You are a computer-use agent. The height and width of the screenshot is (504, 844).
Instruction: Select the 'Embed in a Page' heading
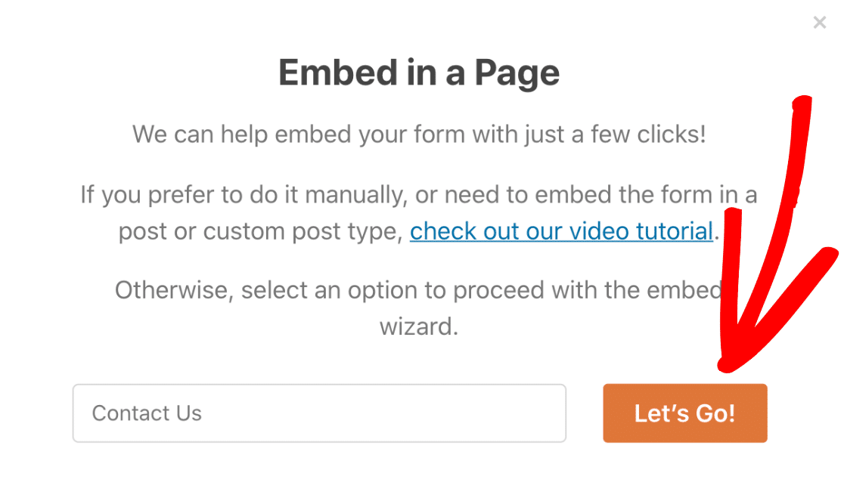point(419,73)
